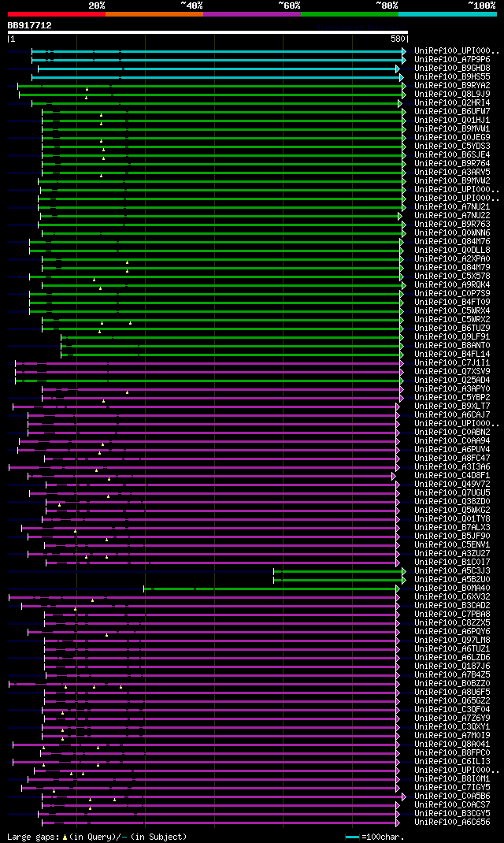Image resolution: width=504 pixels, height=843 pixels.
Task: Click the red 20% identity legend segment
Action: click(x=57, y=13)
